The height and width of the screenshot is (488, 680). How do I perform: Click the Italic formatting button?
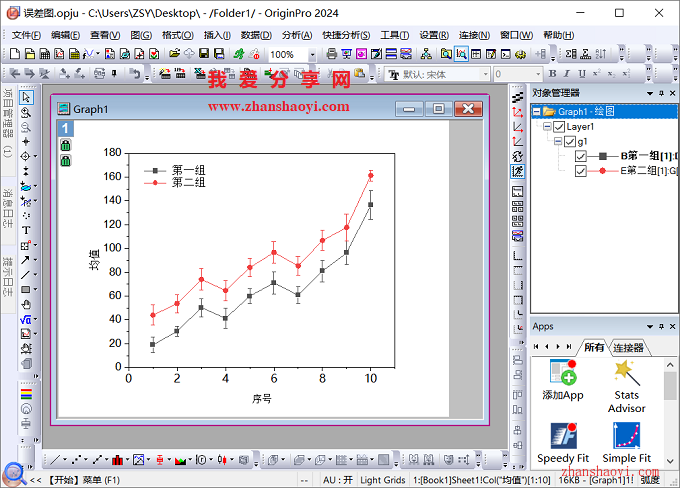coord(567,74)
